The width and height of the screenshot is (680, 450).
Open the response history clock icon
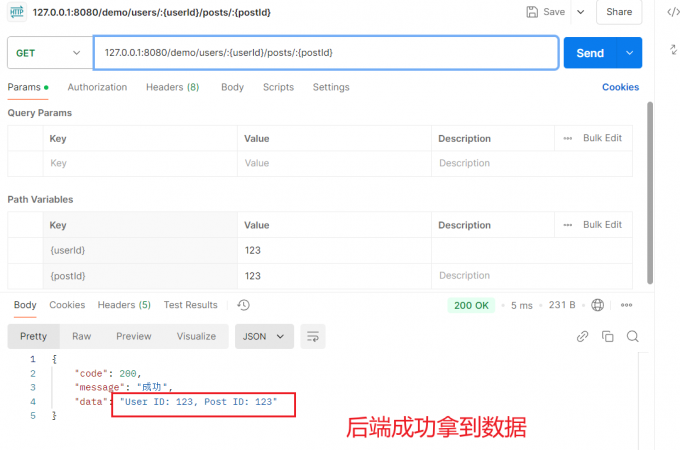(x=243, y=305)
